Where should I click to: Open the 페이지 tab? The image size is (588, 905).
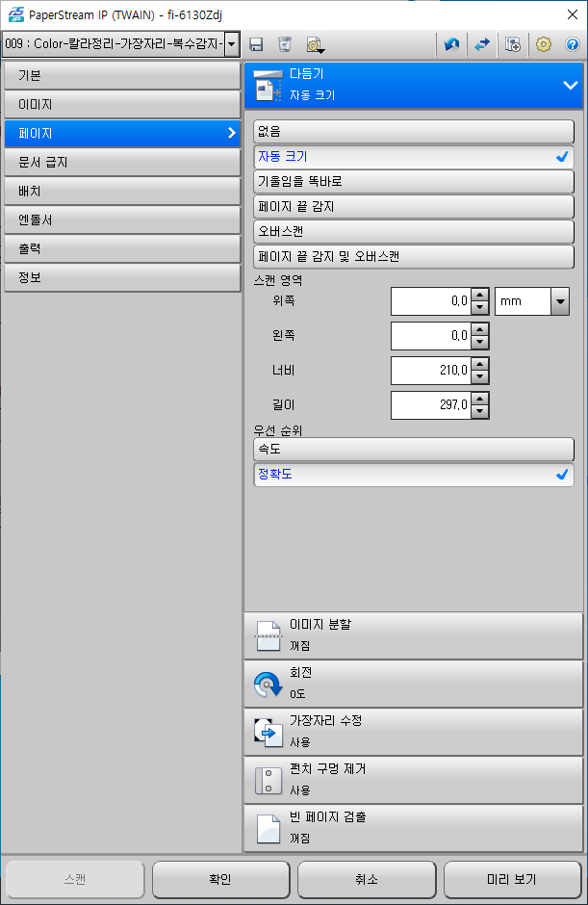coord(122,133)
